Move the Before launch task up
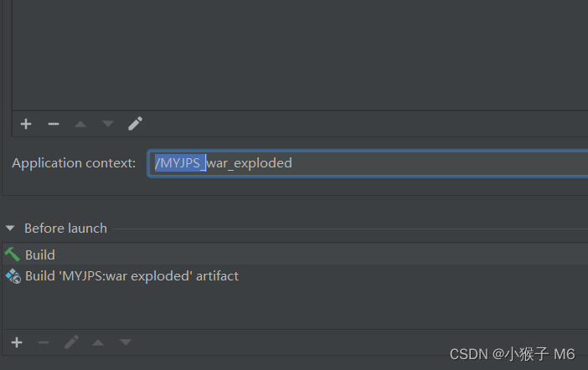 tap(98, 342)
